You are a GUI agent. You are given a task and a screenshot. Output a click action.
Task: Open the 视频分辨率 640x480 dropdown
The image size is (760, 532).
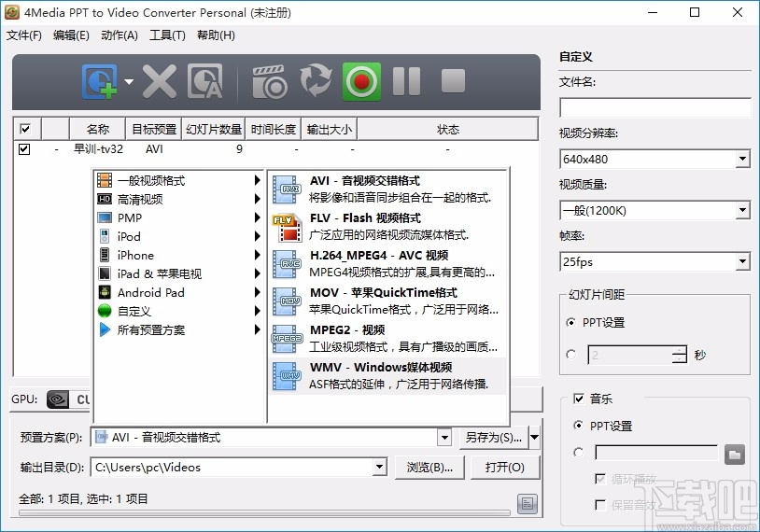coord(742,159)
